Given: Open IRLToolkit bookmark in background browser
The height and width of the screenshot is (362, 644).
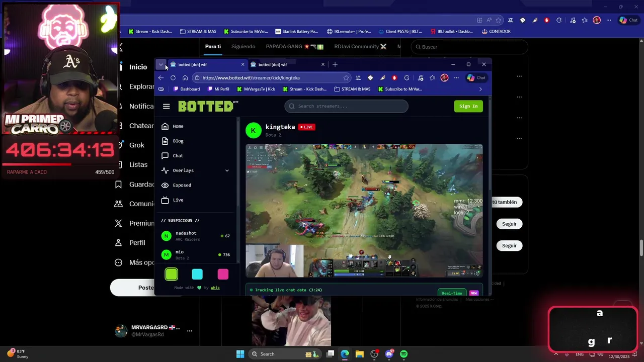Looking at the screenshot, I should tap(451, 31).
